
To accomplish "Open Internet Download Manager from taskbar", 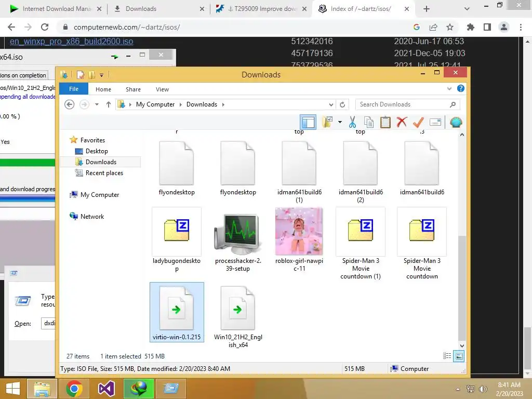I will (x=138, y=388).
